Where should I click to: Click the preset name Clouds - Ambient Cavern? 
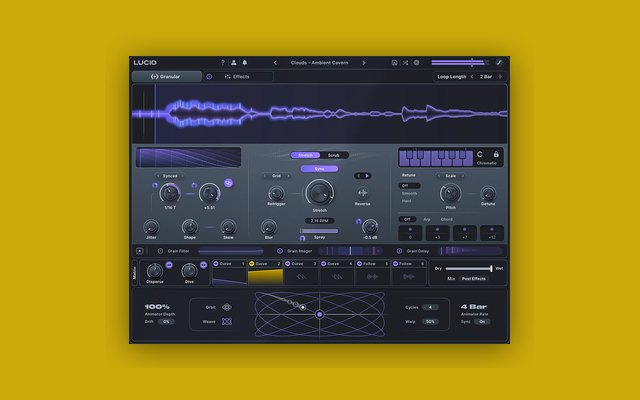tap(319, 63)
